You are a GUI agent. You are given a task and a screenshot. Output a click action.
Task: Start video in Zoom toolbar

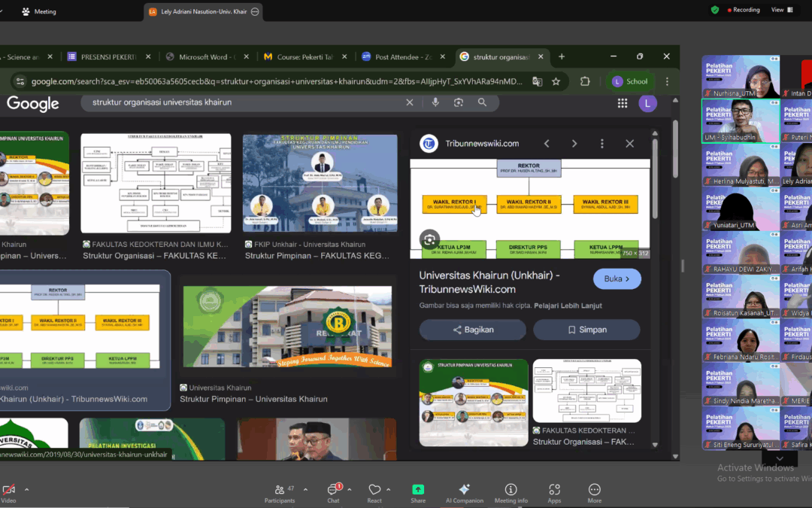coord(9,494)
